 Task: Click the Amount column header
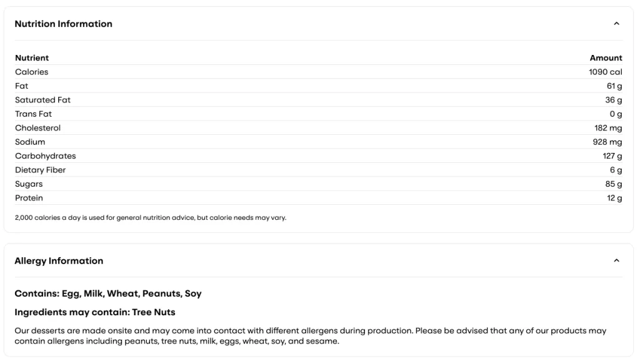(606, 57)
